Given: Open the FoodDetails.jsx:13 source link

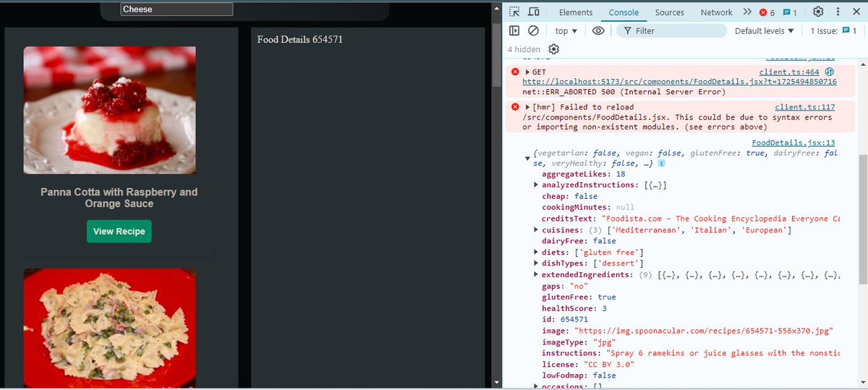Looking at the screenshot, I should pyautogui.click(x=793, y=143).
